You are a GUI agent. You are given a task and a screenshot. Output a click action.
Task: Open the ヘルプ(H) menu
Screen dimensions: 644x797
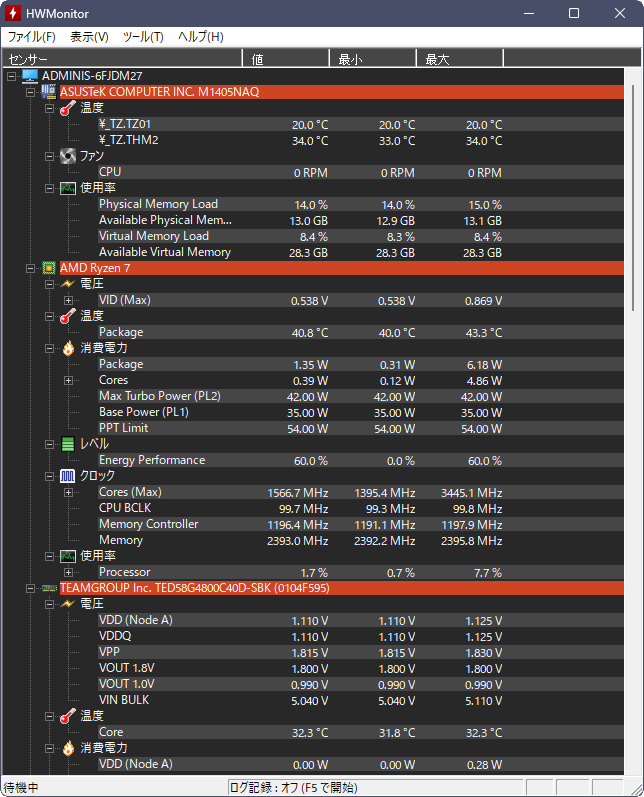point(201,37)
